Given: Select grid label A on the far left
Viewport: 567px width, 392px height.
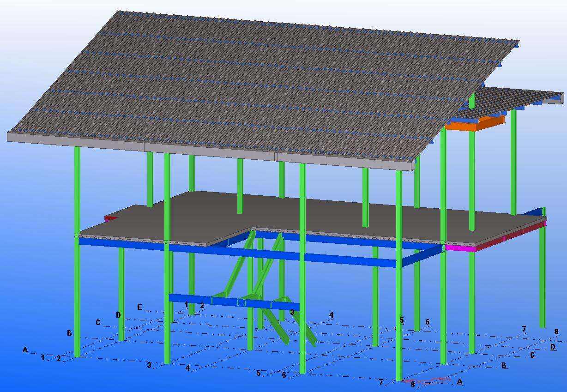Looking at the screenshot, I should tap(25, 350).
